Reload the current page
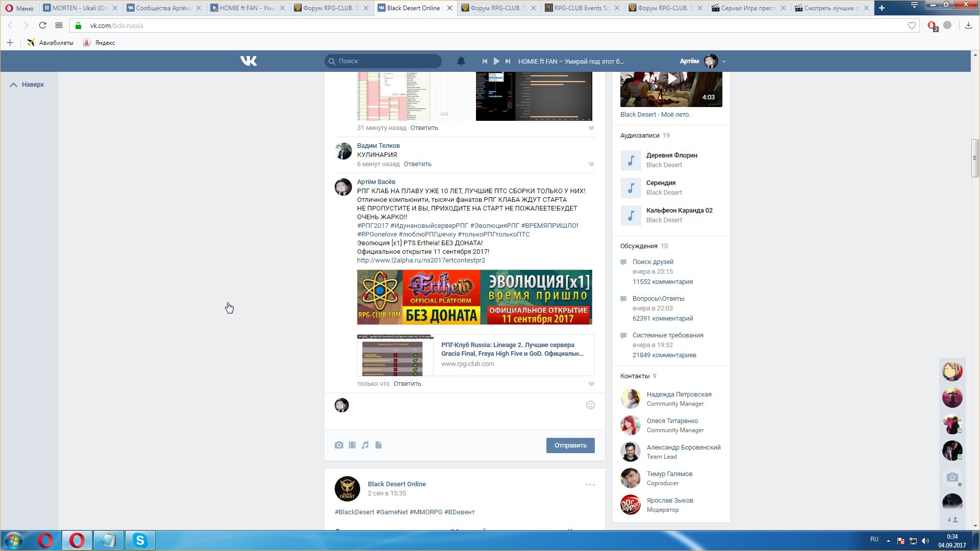Screen dimensions: 980x551 (42, 25)
